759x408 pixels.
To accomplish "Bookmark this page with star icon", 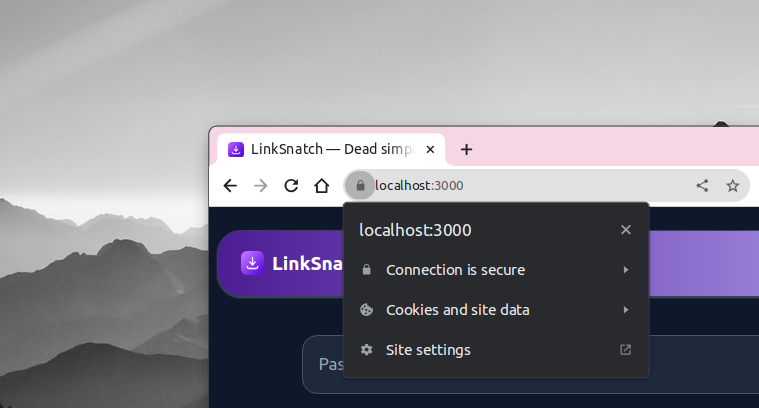I will 733,185.
